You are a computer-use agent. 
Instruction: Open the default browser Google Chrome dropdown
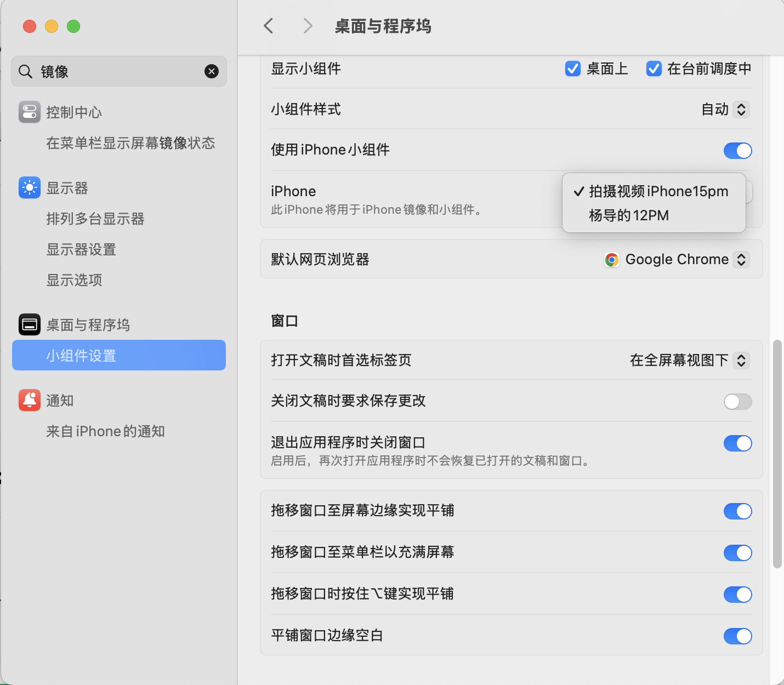[x=677, y=260]
